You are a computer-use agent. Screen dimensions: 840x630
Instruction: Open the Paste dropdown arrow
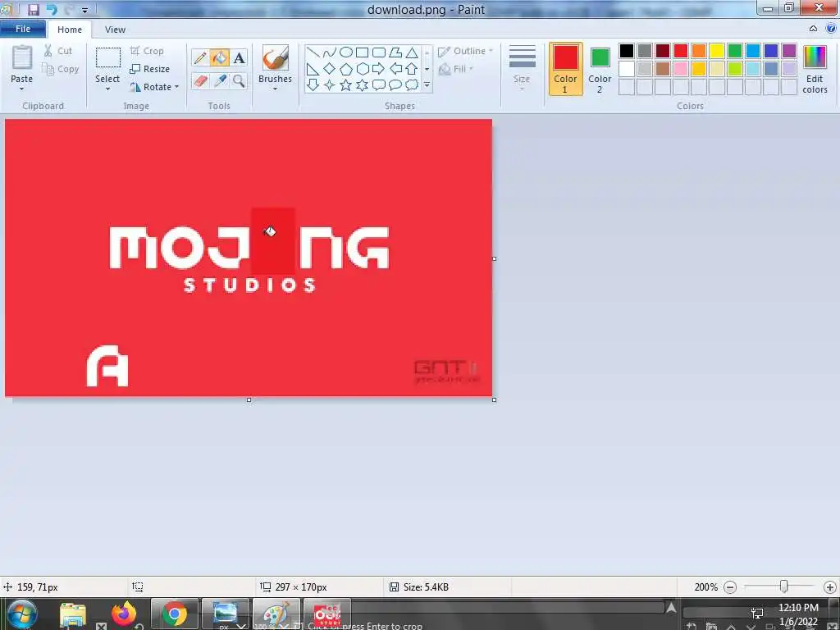21,89
